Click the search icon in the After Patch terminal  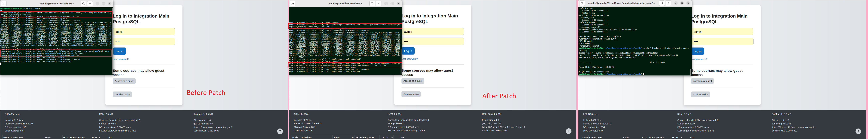pyautogui.click(x=372, y=3)
